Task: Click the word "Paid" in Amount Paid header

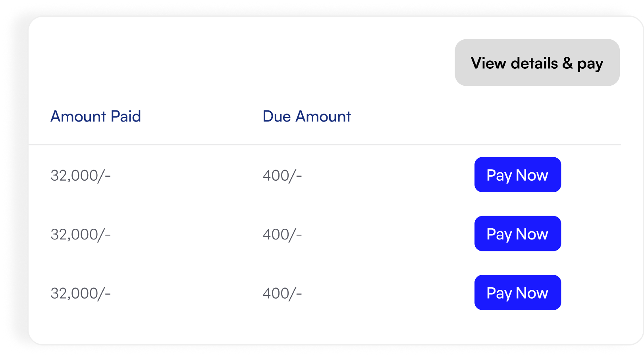Action: pos(126,116)
